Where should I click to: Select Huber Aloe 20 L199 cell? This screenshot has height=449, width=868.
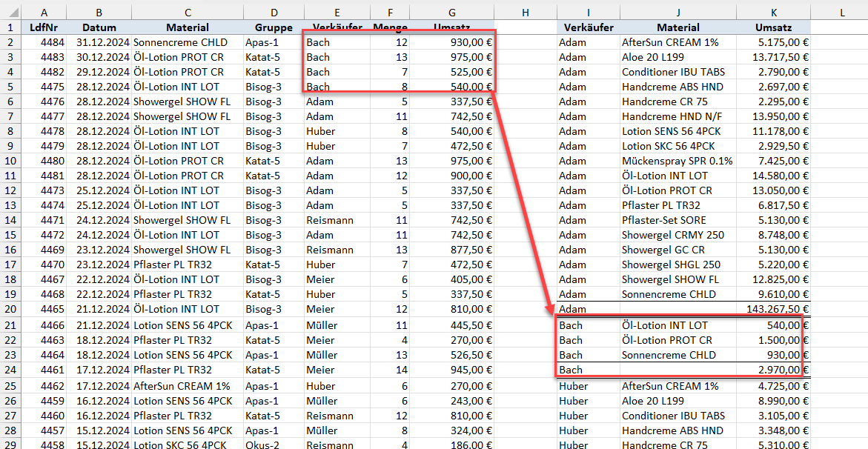(x=678, y=400)
